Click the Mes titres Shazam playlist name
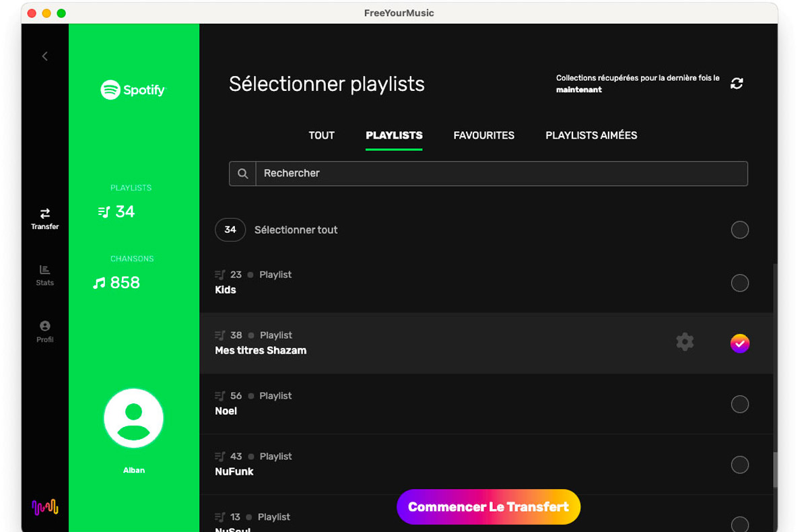Viewport: 808px width, 532px height. [x=261, y=351]
